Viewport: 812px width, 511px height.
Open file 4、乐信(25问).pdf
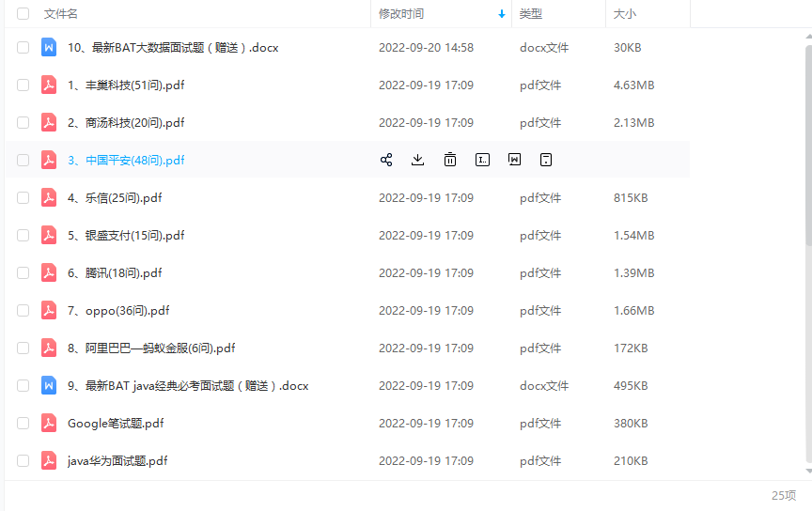click(115, 198)
